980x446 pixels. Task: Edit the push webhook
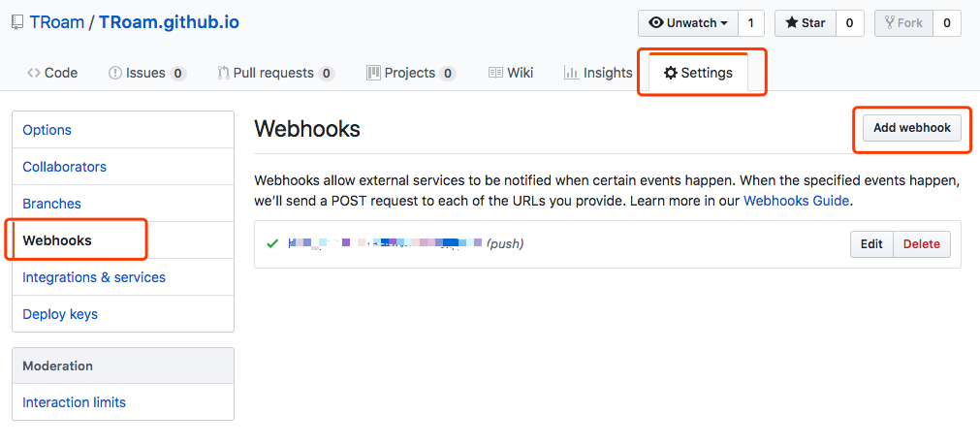871,244
